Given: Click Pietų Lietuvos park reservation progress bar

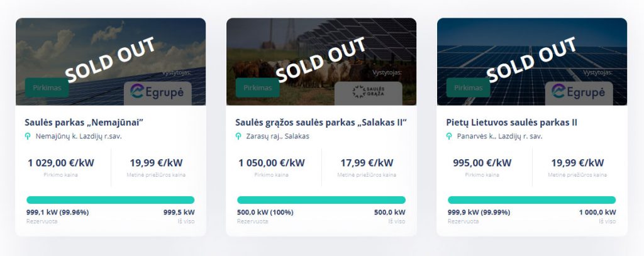Looking at the screenshot, I should pos(531,200).
